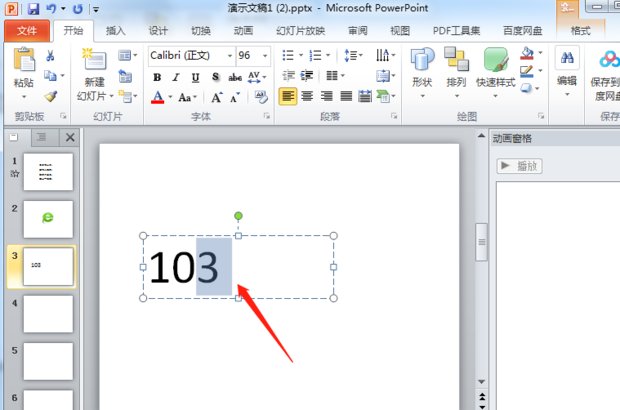Clear all formatting eraser icon
Screen dimensions: 620x410
click(x=261, y=96)
